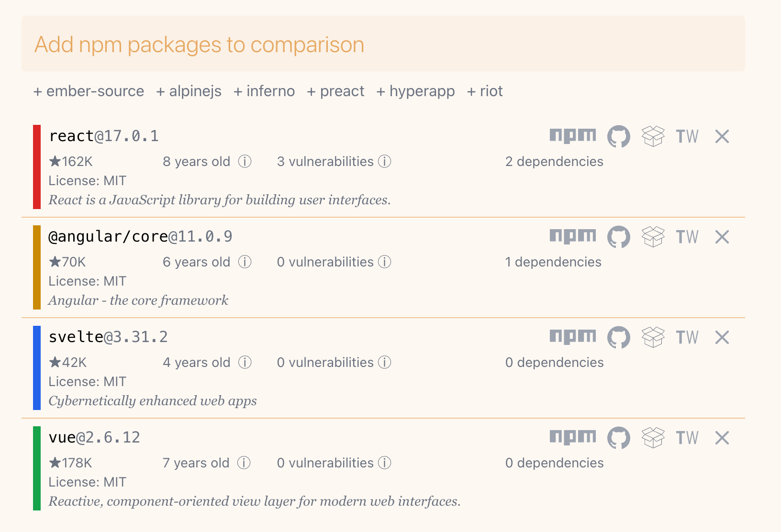
Task: Open the GitHub repository for @angular/core
Action: click(x=618, y=237)
